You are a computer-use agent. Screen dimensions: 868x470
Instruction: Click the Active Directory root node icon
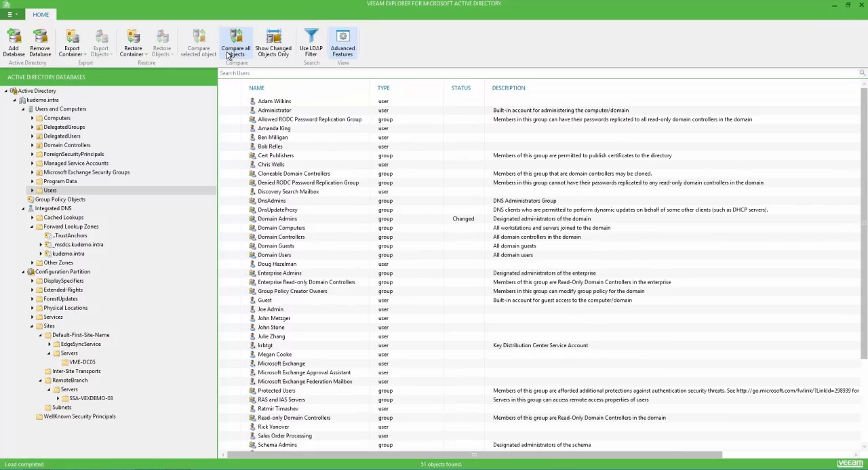[x=14, y=91]
